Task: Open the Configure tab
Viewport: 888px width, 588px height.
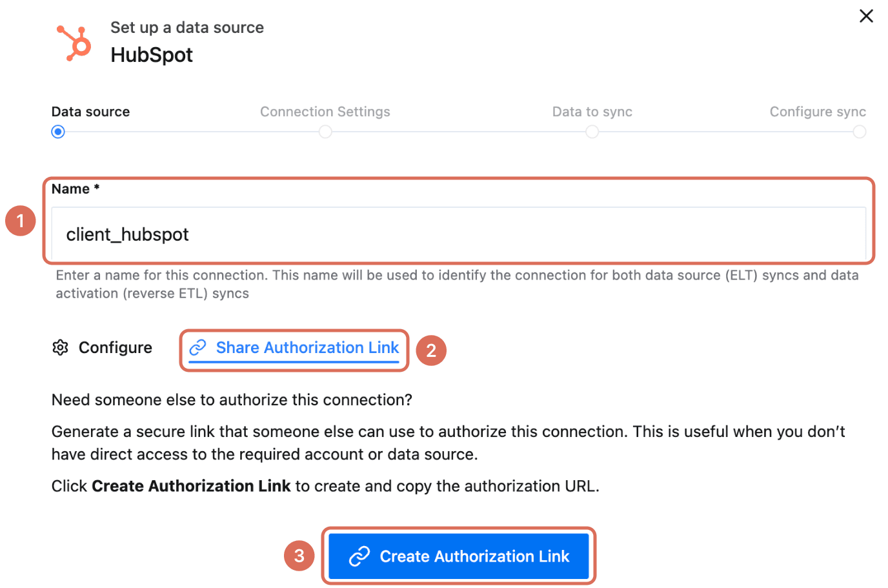Action: click(x=102, y=347)
